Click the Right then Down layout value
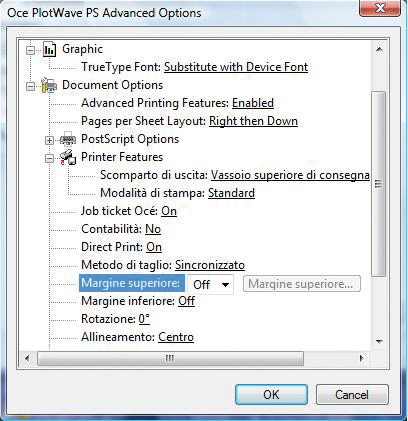 coord(253,121)
